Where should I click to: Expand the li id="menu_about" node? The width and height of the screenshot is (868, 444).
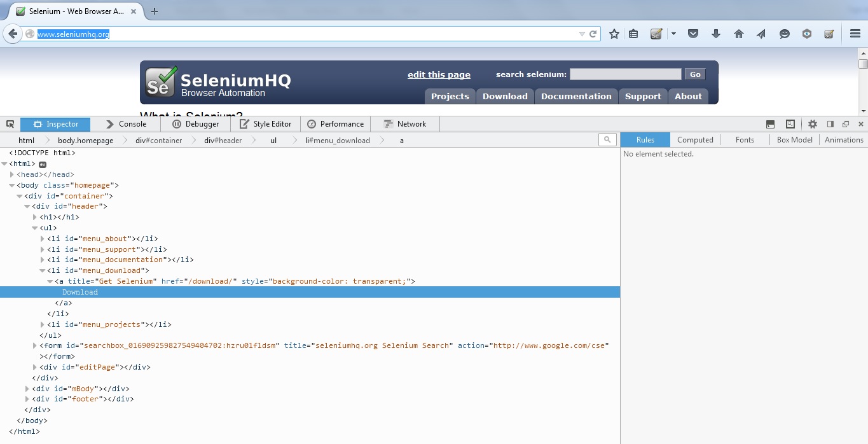pyautogui.click(x=43, y=239)
